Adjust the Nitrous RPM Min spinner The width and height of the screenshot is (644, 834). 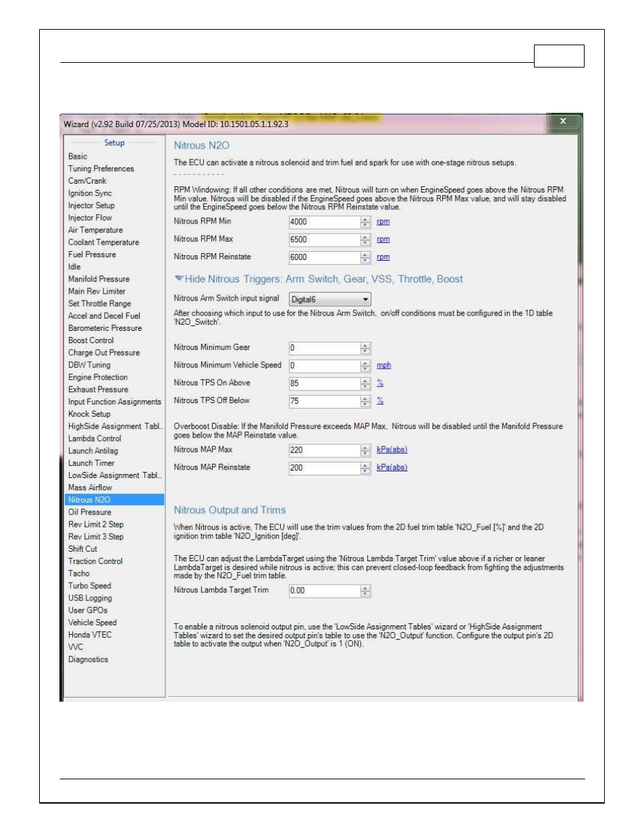point(365,222)
